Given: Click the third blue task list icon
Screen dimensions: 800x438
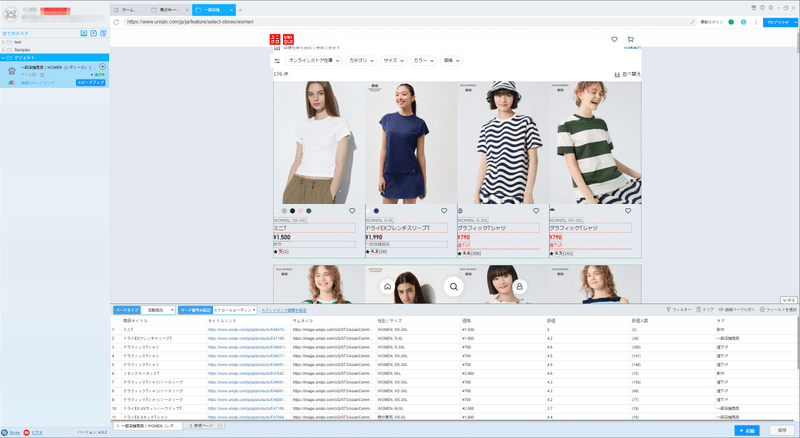Looking at the screenshot, I should point(103,33).
